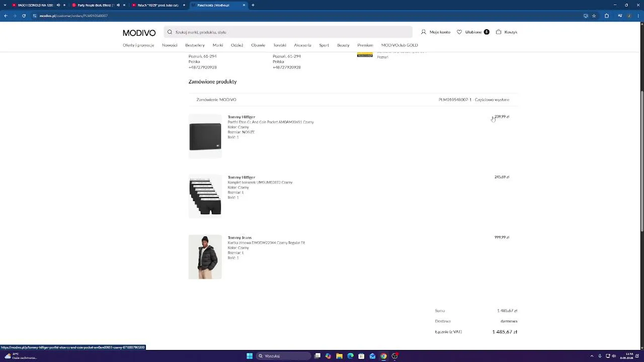
Task: Open Oferty i promocje menu
Action: (x=138, y=45)
